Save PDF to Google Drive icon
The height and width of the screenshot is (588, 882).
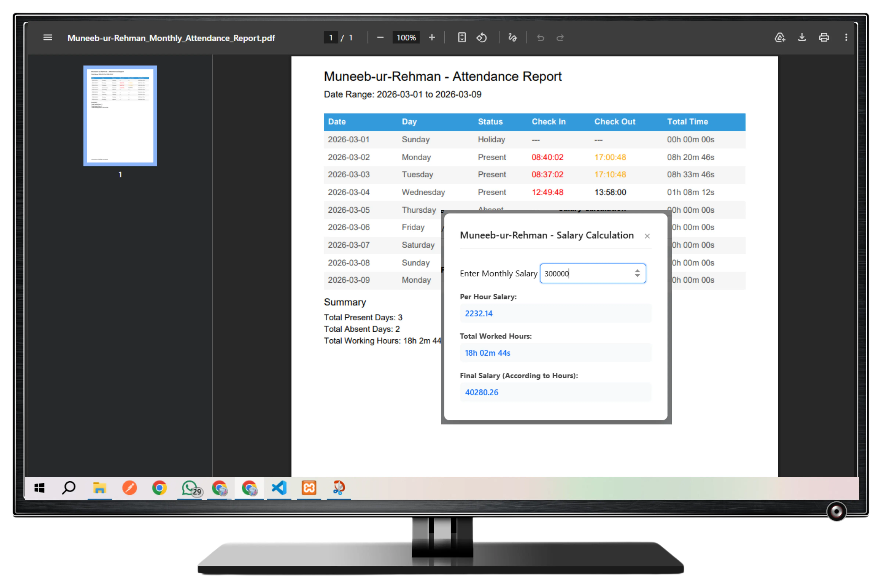click(x=780, y=37)
